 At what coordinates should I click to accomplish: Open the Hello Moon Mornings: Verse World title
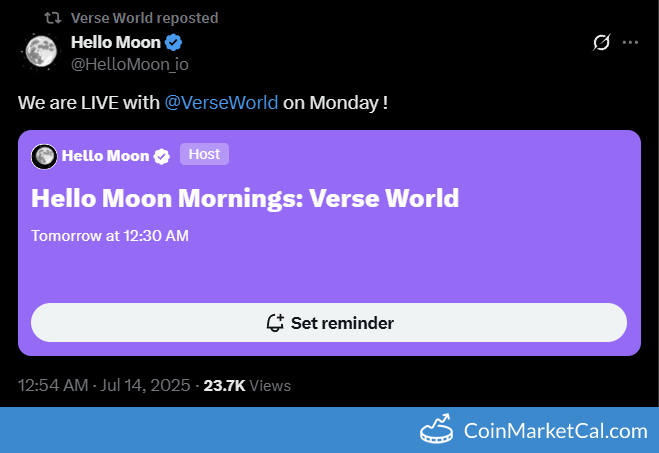(245, 198)
